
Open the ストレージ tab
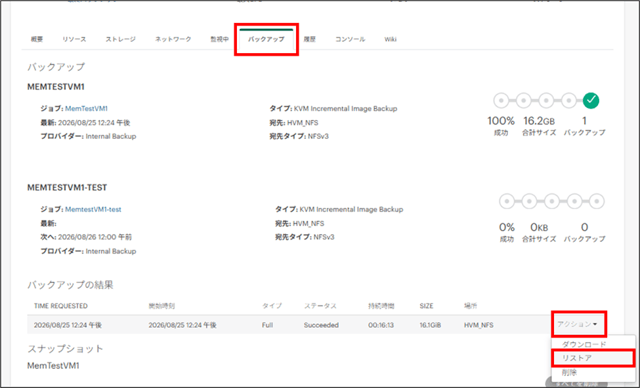pos(120,39)
